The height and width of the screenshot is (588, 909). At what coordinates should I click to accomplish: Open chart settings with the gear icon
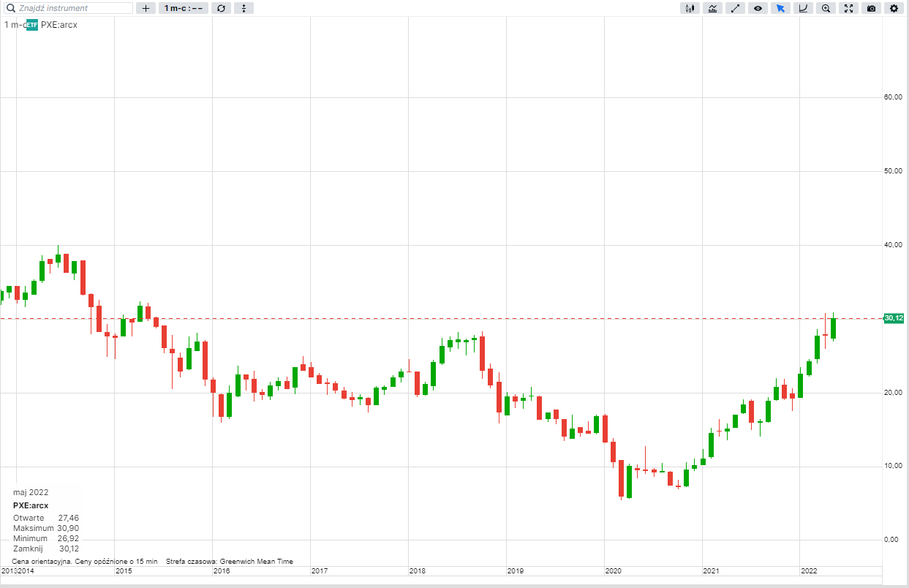(894, 8)
